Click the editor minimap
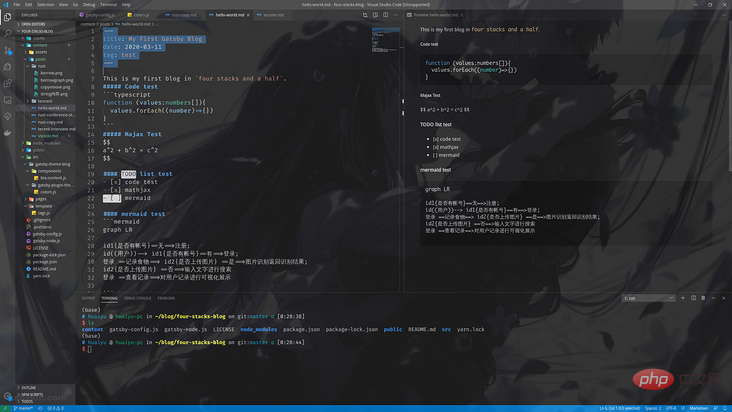Screen dimensions: 732x412 click(x=386, y=40)
